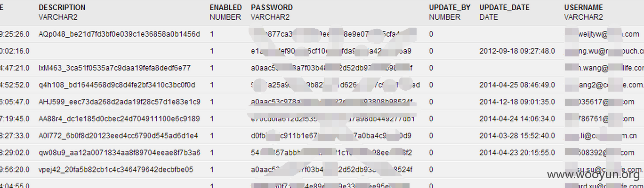Screen dimensions: 644x188
Task: Click the DESCRIPTION column header
Action: tap(62, 8)
